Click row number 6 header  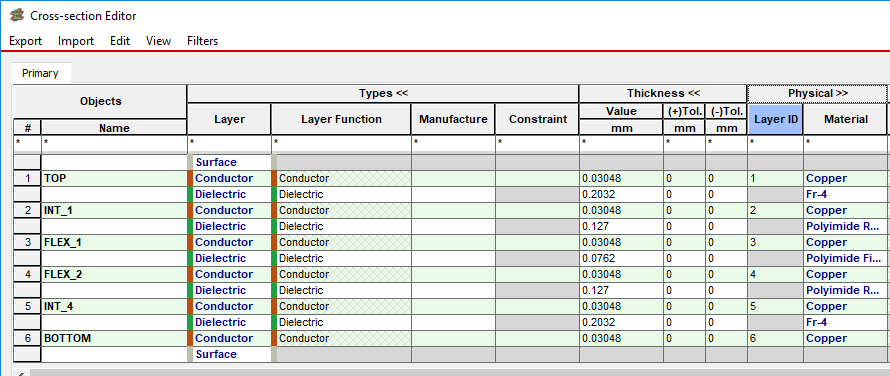coord(27,338)
